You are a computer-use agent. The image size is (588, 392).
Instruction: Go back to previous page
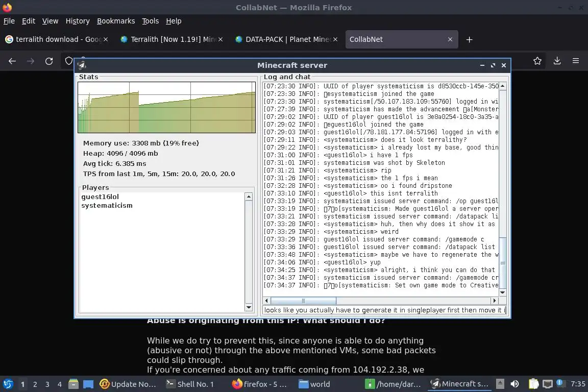pyautogui.click(x=12, y=61)
